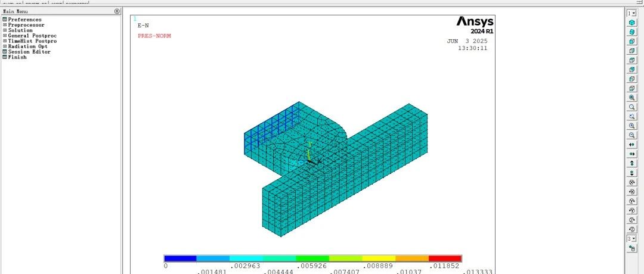Pan model left with arrow icon
Image resolution: width=644 pixels, height=274 pixels.
632,145
